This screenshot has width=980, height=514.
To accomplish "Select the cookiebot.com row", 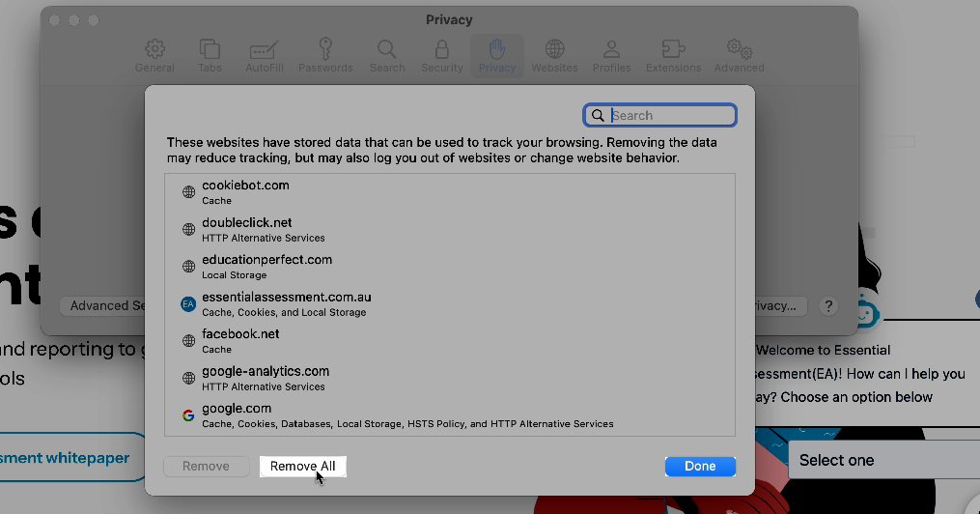I will (x=450, y=192).
